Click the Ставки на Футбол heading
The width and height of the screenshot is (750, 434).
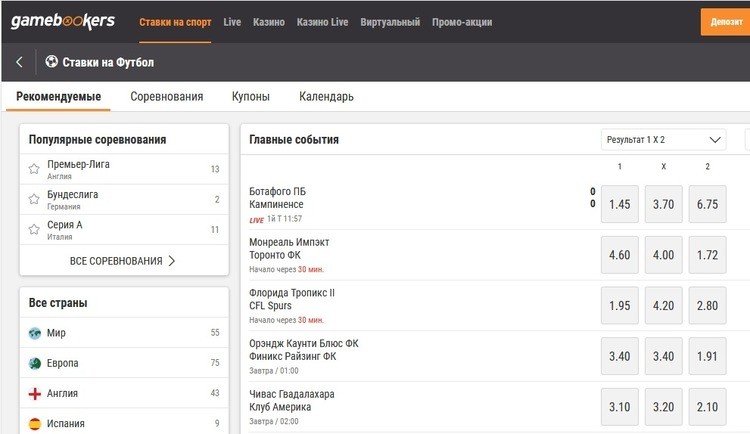coord(108,62)
